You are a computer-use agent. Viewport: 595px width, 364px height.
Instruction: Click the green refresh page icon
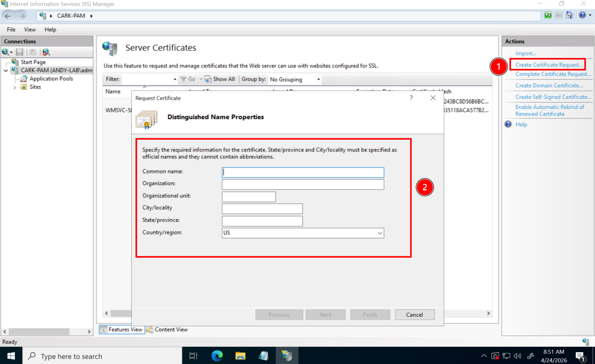[x=548, y=15]
